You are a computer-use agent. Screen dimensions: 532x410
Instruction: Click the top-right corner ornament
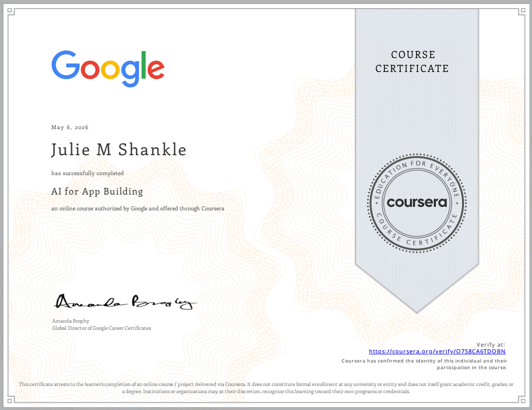pyautogui.click(x=522, y=11)
